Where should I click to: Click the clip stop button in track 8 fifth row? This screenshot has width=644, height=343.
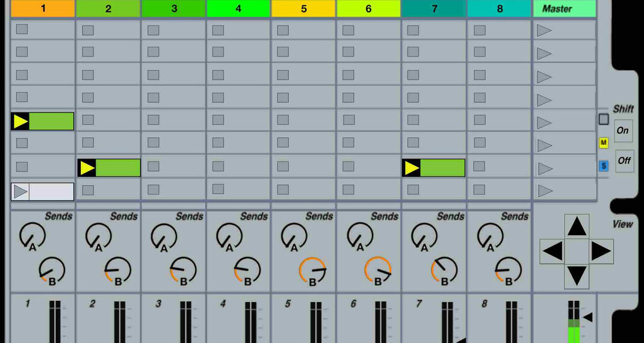(x=480, y=120)
